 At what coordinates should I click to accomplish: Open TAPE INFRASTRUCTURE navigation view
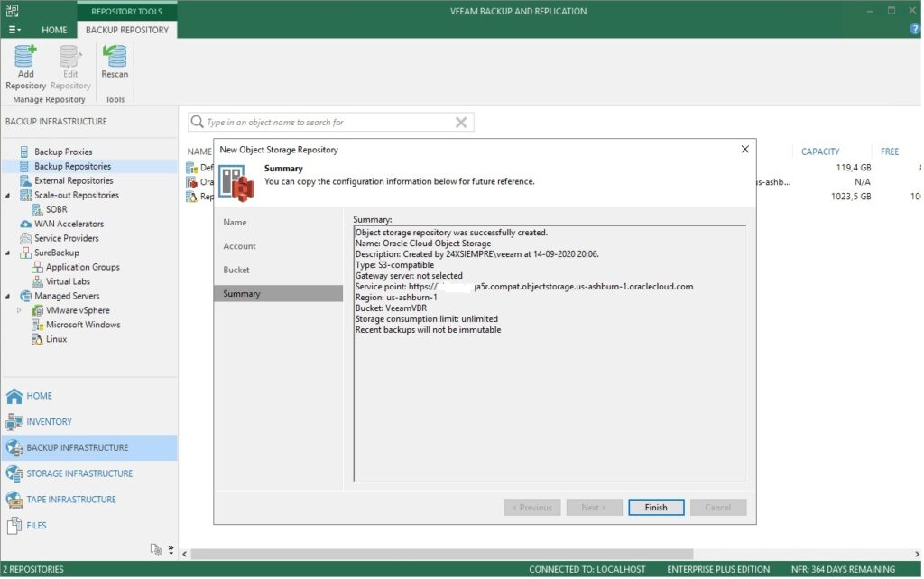pos(89,500)
